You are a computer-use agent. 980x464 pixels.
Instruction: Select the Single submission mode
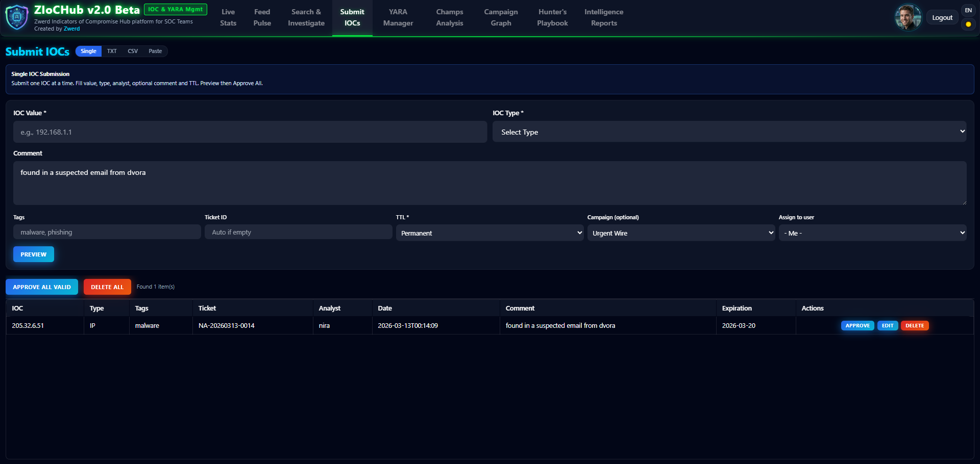[88, 51]
